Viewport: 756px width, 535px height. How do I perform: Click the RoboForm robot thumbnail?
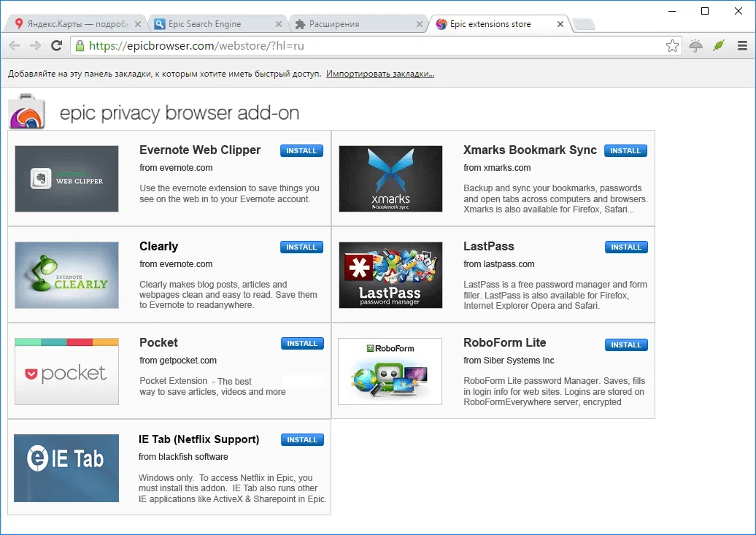[390, 372]
